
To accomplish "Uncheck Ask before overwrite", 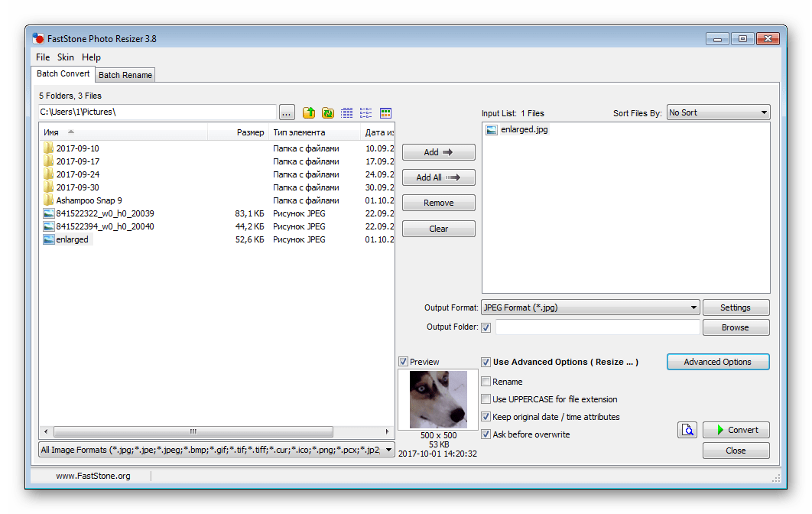I will (x=486, y=434).
